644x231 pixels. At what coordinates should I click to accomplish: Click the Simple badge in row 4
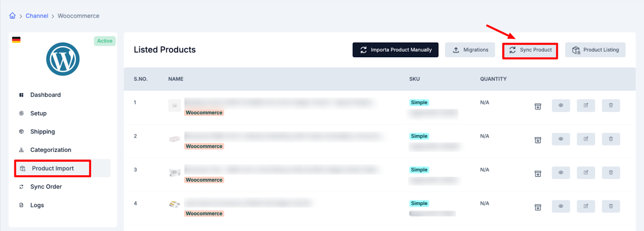(419, 204)
